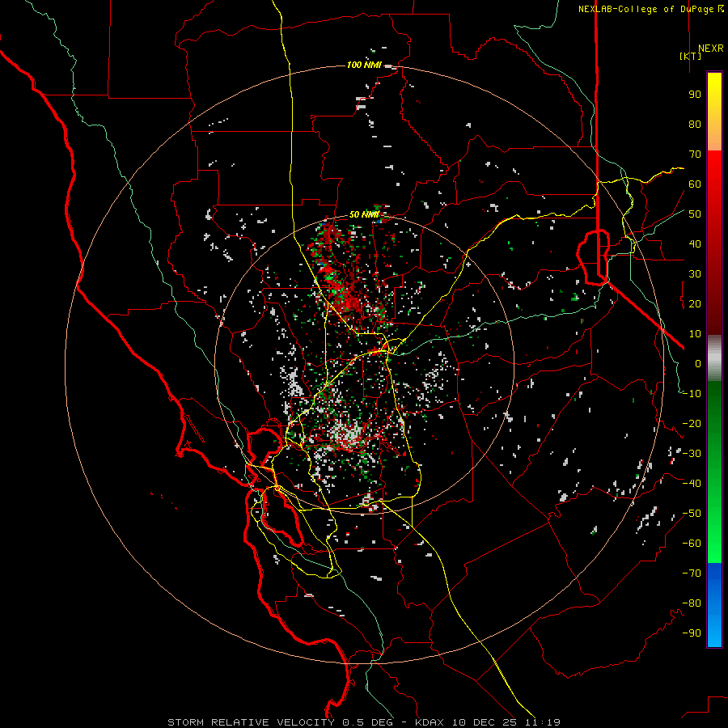The image size is (728, 728).
Task: Click the NEXR label above the color scale
Action: coord(711,49)
